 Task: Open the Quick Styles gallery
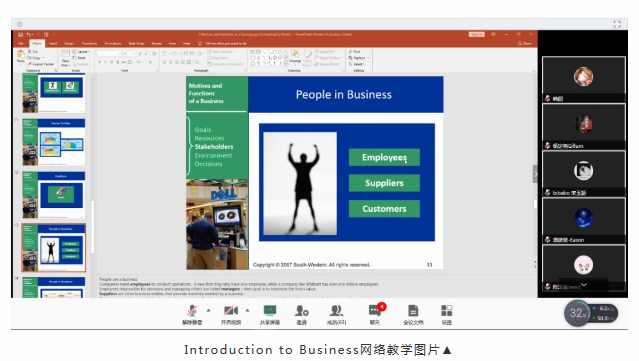click(x=308, y=57)
